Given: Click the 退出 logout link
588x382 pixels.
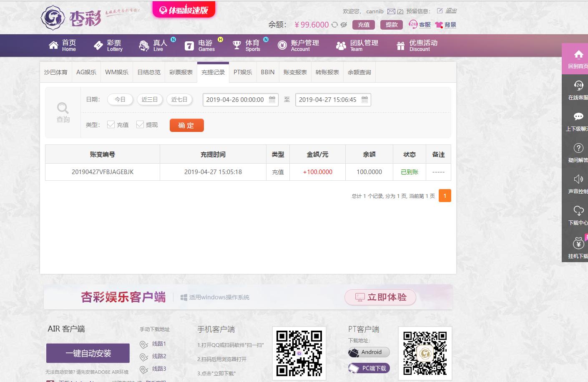Looking at the screenshot, I should 451,11.
